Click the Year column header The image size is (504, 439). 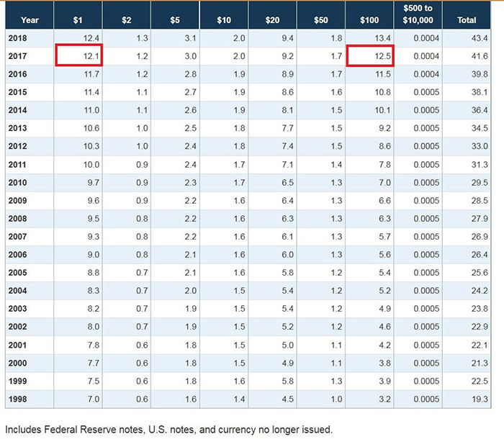(30, 20)
